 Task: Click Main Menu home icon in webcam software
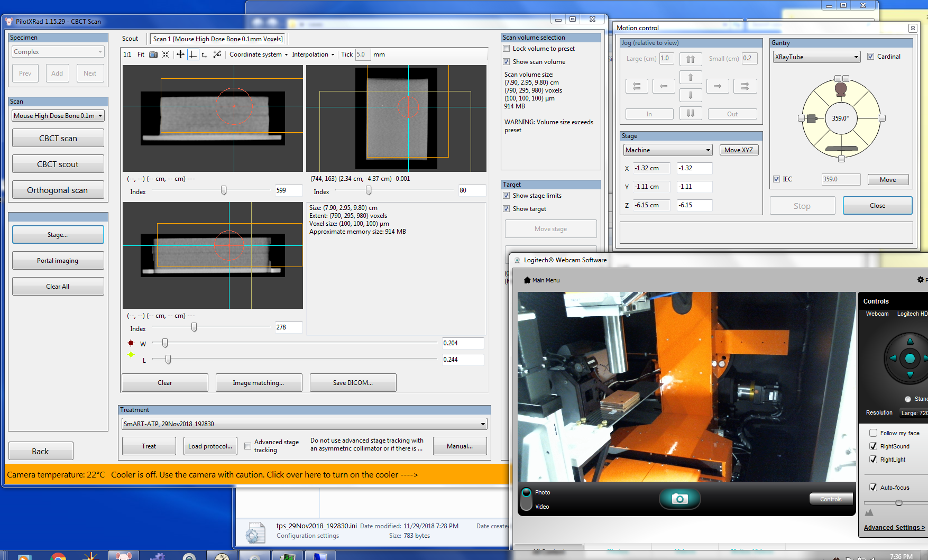click(527, 280)
